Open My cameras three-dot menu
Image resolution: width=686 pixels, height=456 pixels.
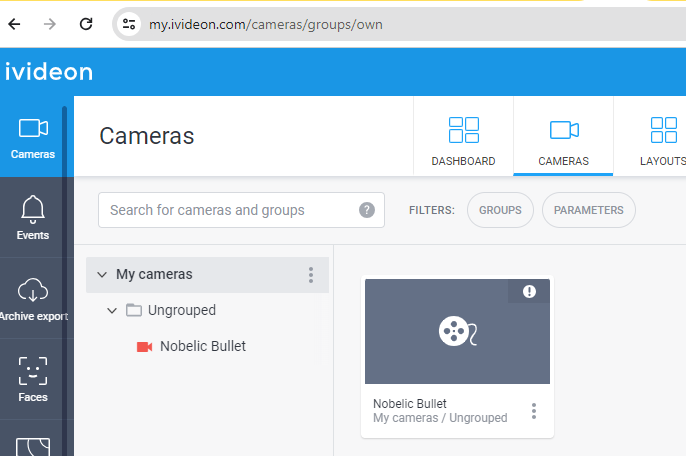coord(311,275)
